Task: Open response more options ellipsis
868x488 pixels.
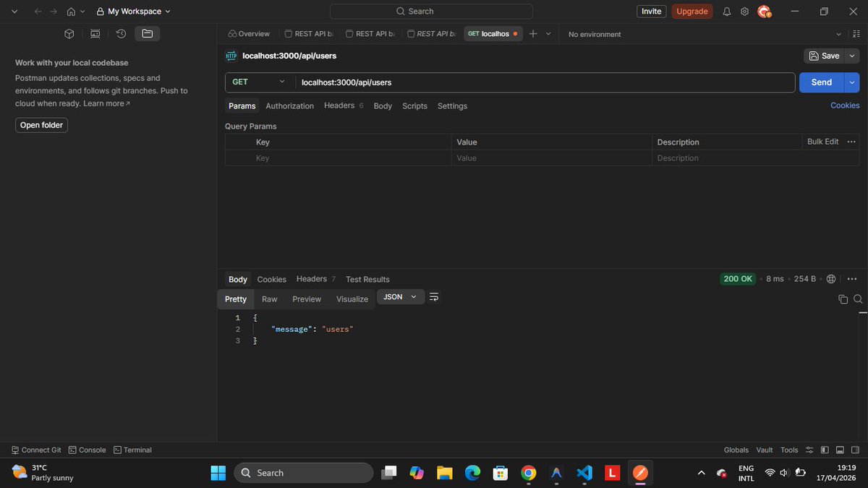Action: 852,279
